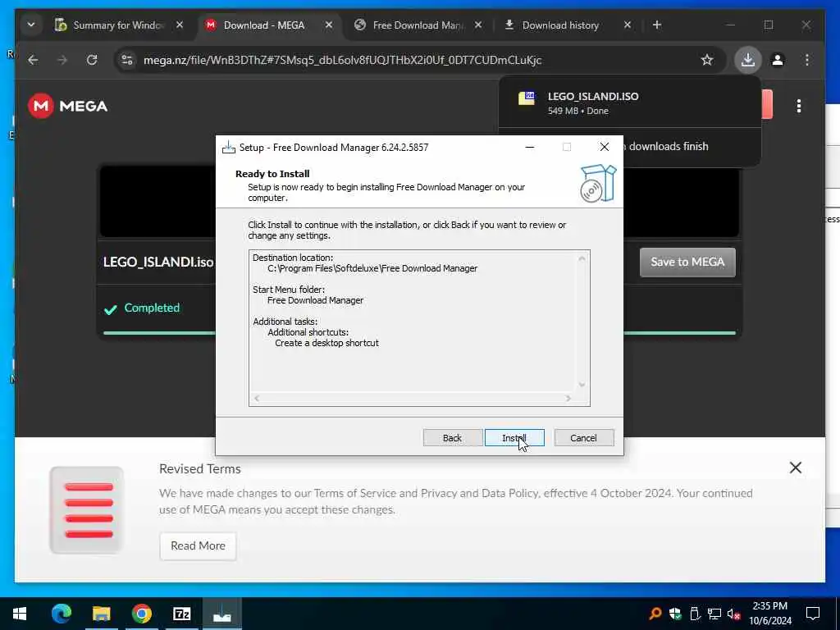840x630 pixels.
Task: Click the Back button in setup dialog
Action: point(452,438)
